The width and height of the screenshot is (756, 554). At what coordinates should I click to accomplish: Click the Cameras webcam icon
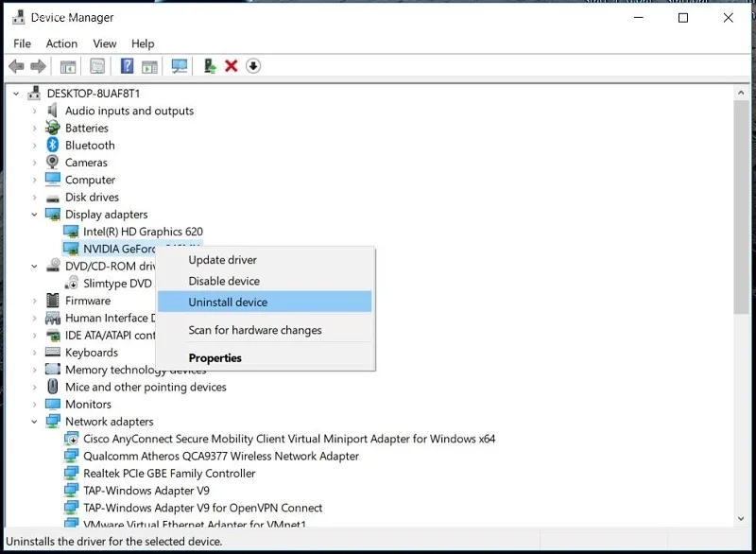(x=53, y=162)
